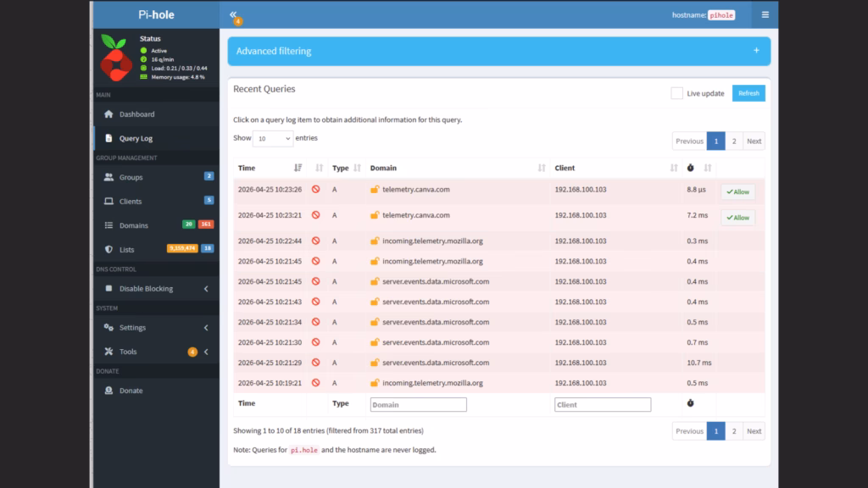The image size is (868, 488).
Task: Click lock icon for 10:23:21 canva query
Action: (x=375, y=215)
